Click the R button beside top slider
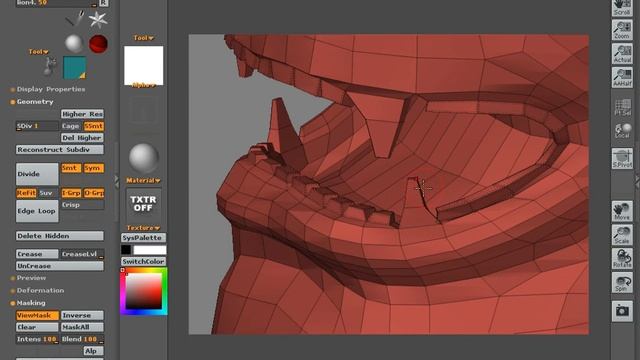The width and height of the screenshot is (640, 360). click(x=104, y=3)
